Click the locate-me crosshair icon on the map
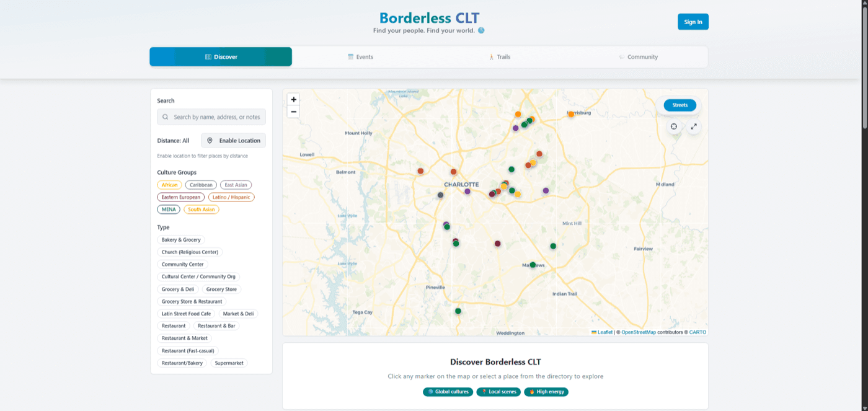Image resolution: width=868 pixels, height=411 pixels. click(674, 126)
